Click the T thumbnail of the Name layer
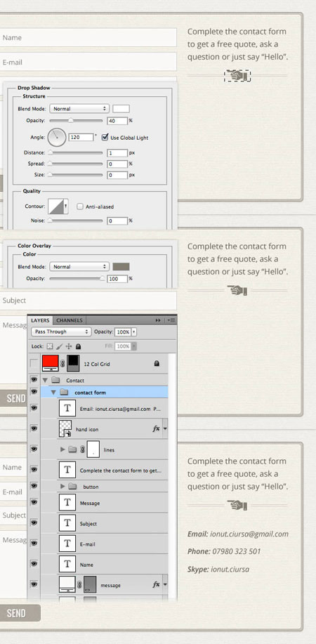316x644 pixels. [x=67, y=565]
